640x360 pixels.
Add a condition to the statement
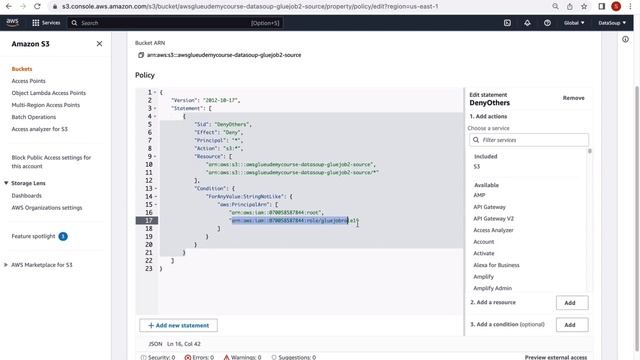tap(572, 325)
